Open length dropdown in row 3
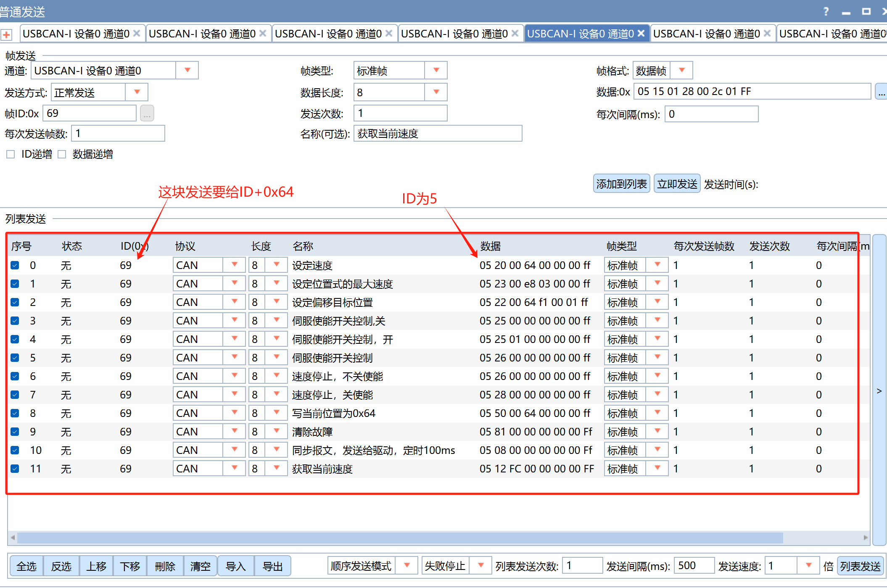Screen dimensions: 887x588 click(277, 321)
